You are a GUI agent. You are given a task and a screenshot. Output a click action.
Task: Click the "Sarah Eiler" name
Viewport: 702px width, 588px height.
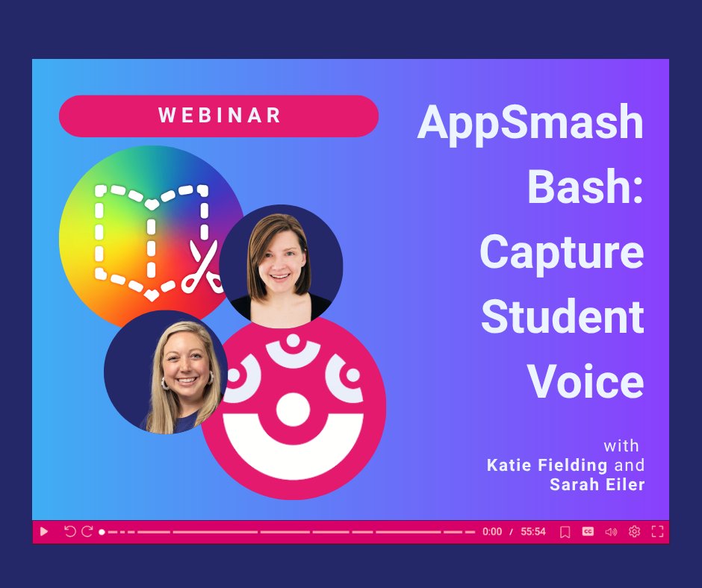point(597,484)
